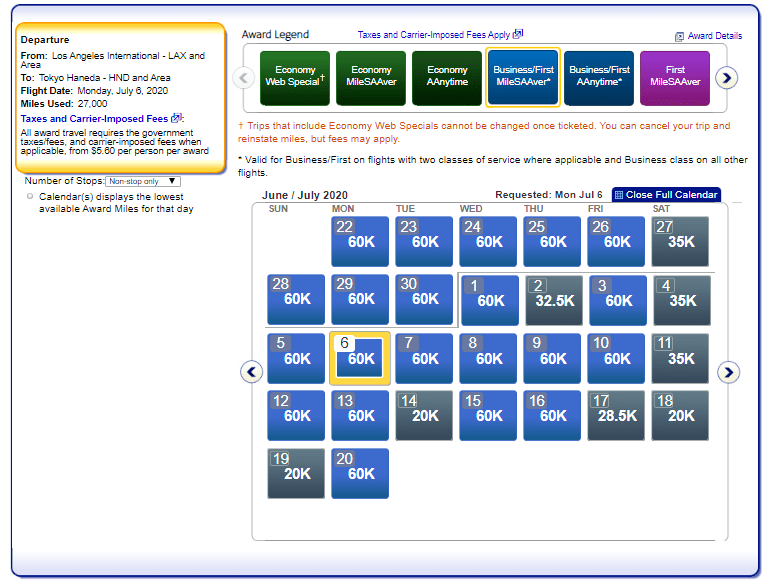Select the purple First MileSAAver award tab

pyautogui.click(x=675, y=78)
